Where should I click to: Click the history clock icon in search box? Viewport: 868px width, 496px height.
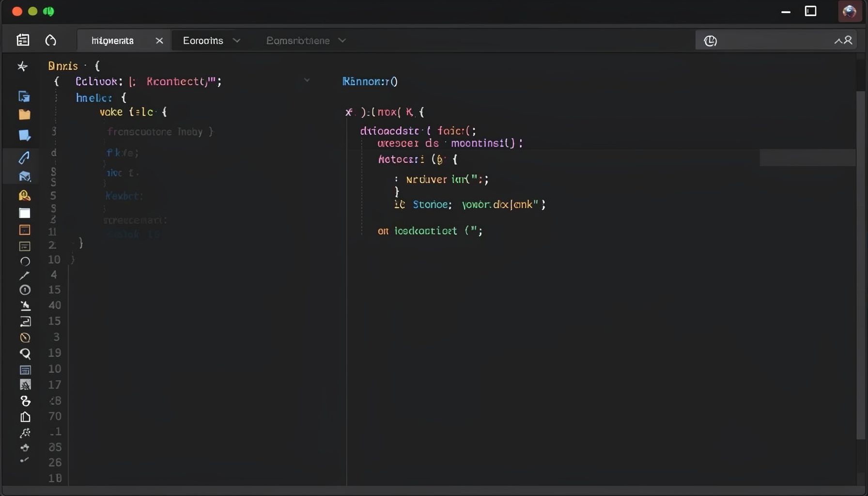pos(710,41)
